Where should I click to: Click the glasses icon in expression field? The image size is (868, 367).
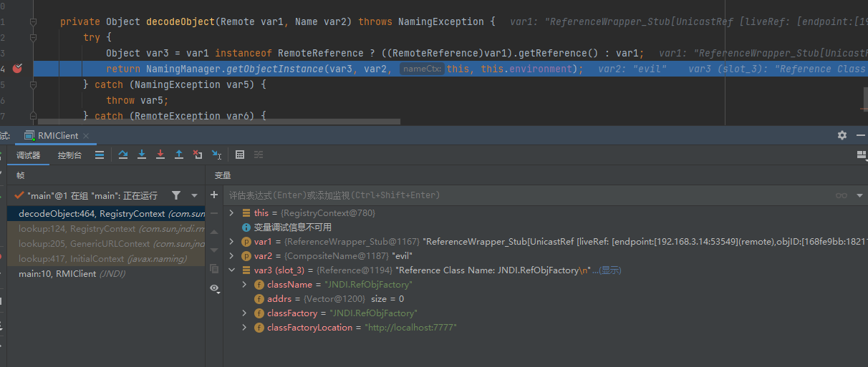pos(841,195)
